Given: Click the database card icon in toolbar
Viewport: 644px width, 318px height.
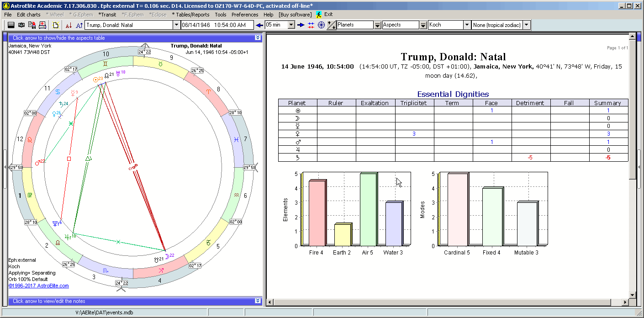Looking at the screenshot, I should click(11, 25).
